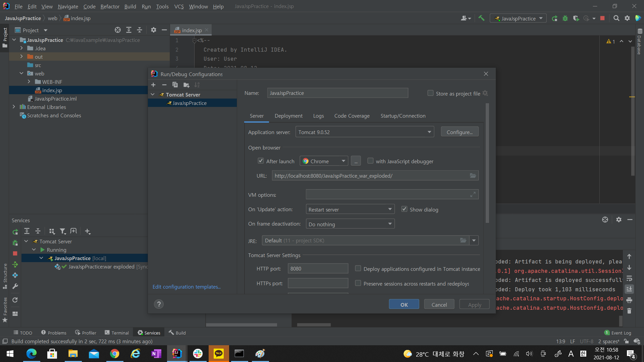Open Project panel options gear
The height and width of the screenshot is (362, 644).
(x=154, y=30)
